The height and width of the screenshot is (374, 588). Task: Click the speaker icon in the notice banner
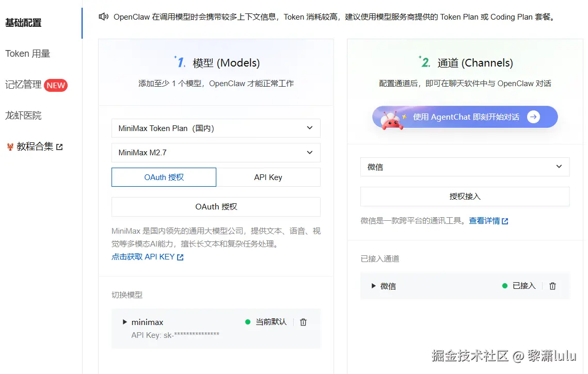click(x=103, y=16)
